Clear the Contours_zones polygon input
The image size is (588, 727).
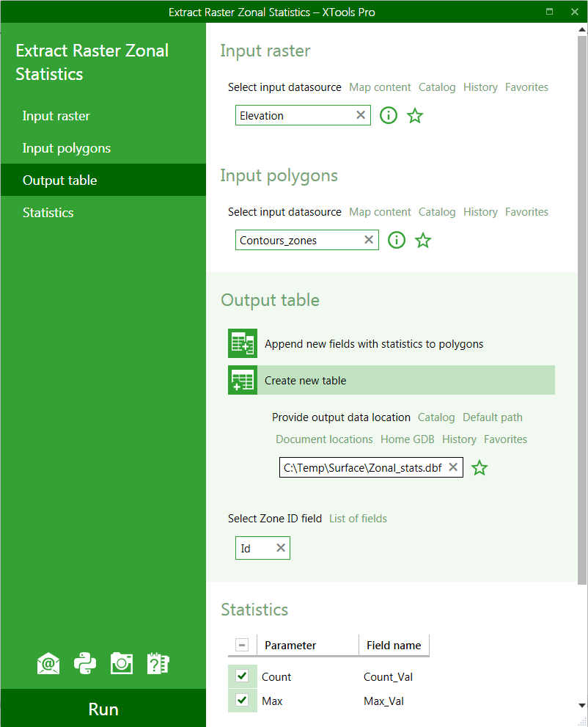368,240
